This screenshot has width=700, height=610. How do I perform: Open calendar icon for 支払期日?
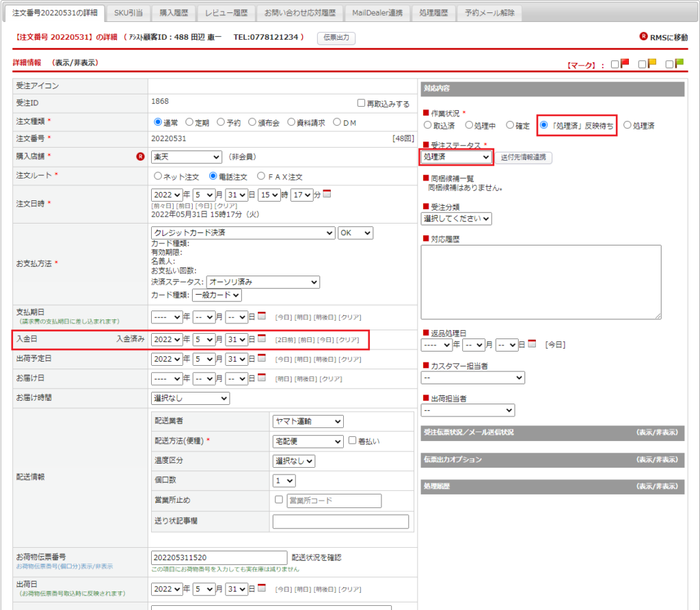click(262, 317)
